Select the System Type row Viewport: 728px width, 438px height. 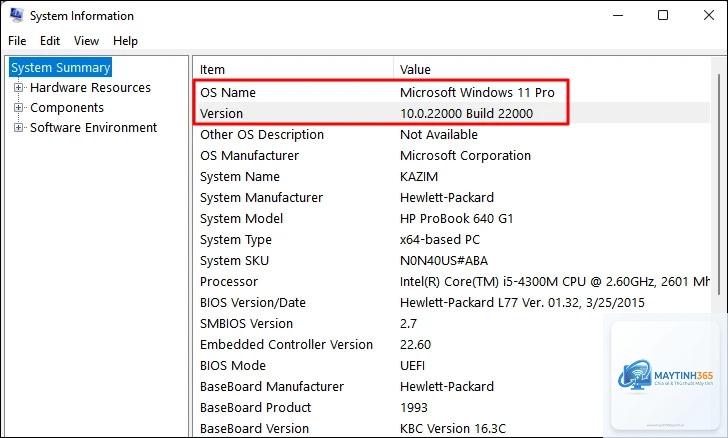452,240
